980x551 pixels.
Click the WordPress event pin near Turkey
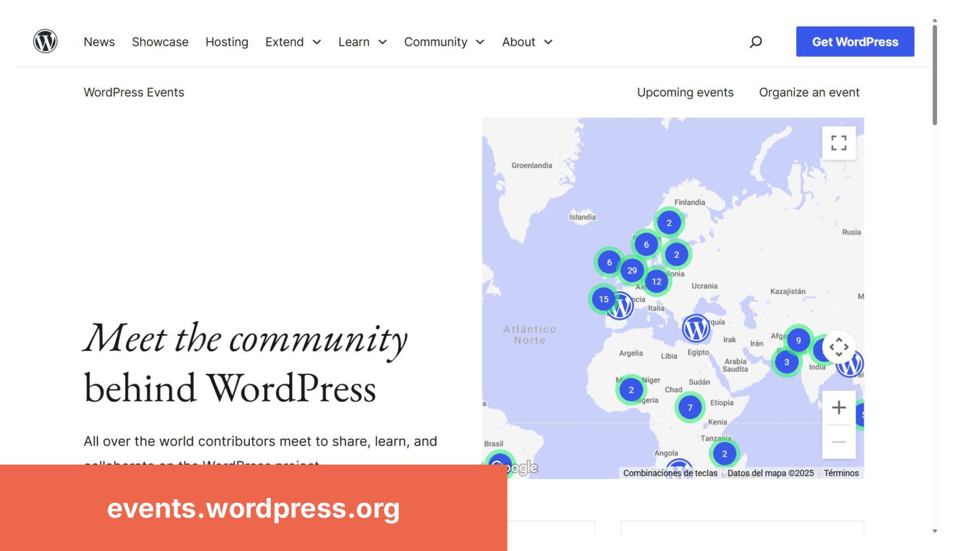pos(696,329)
